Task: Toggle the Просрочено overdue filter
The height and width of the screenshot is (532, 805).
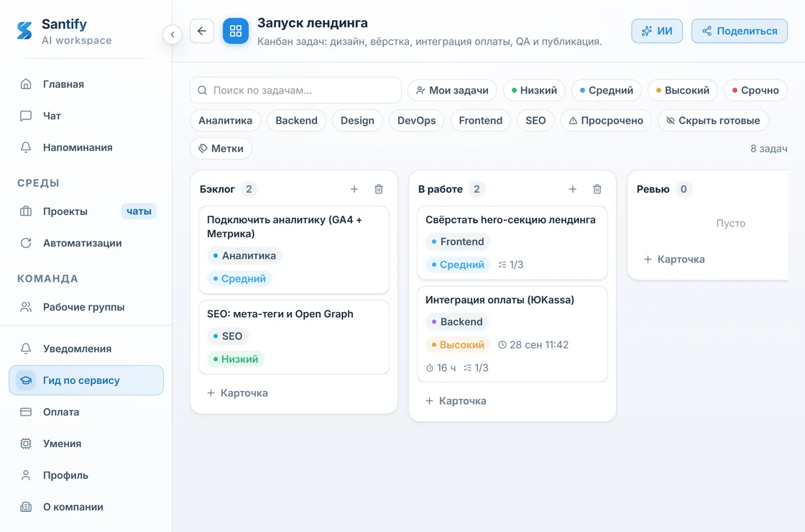Action: [606, 121]
